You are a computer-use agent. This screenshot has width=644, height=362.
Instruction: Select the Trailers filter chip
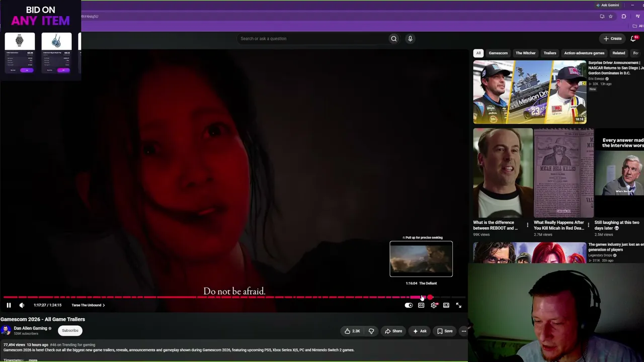point(550,53)
